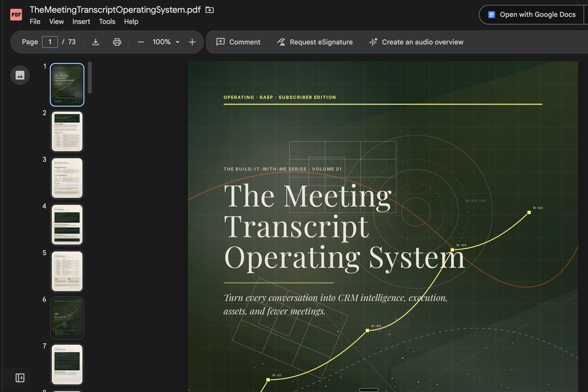The image size is (588, 392).
Task: Click the page number input field
Action: (50, 42)
